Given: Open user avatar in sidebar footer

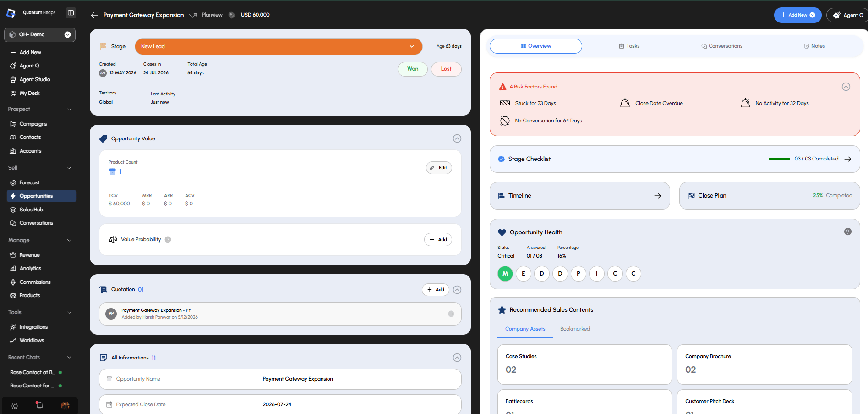Looking at the screenshot, I should click(65, 406).
